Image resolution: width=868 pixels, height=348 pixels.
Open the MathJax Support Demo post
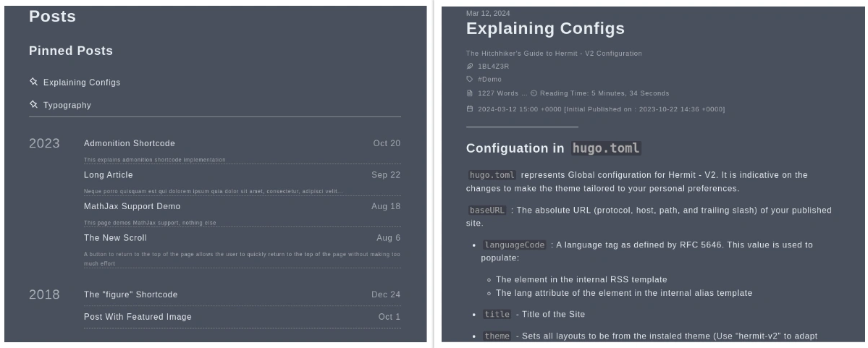[x=132, y=206]
